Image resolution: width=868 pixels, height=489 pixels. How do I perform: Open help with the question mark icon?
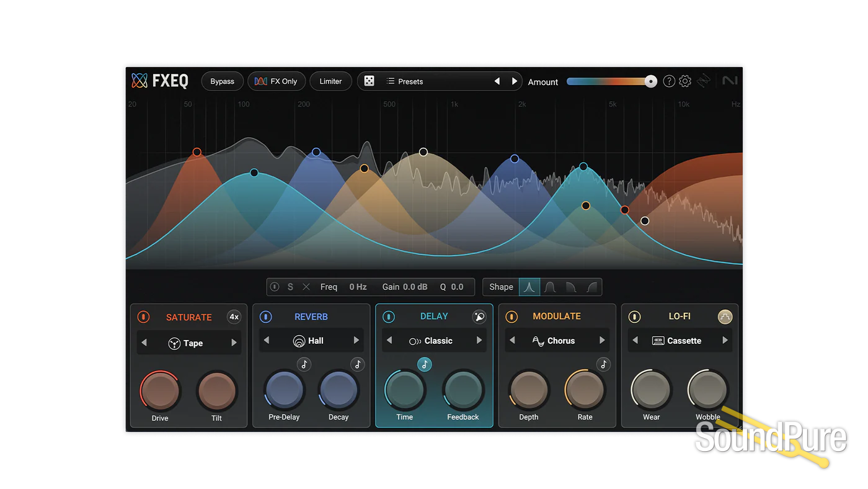[669, 81]
